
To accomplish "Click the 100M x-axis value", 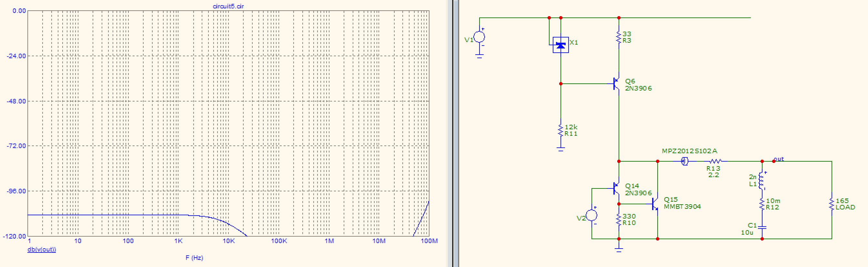I will [x=429, y=241].
